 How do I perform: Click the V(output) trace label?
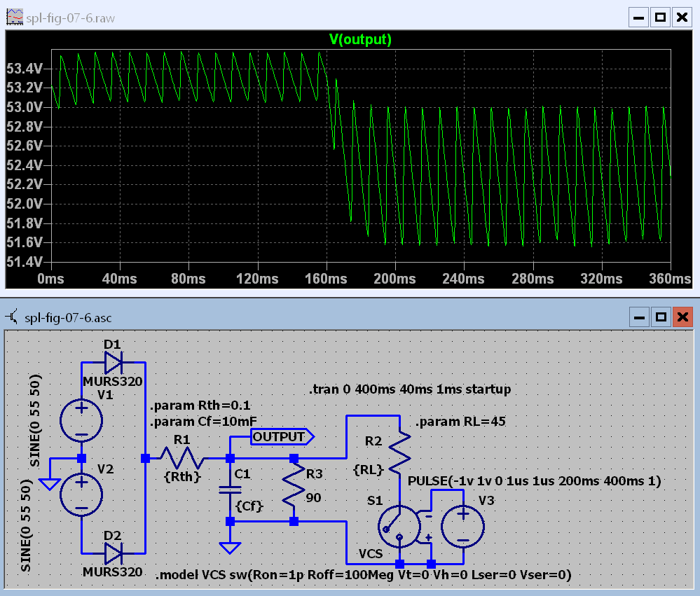(x=359, y=40)
